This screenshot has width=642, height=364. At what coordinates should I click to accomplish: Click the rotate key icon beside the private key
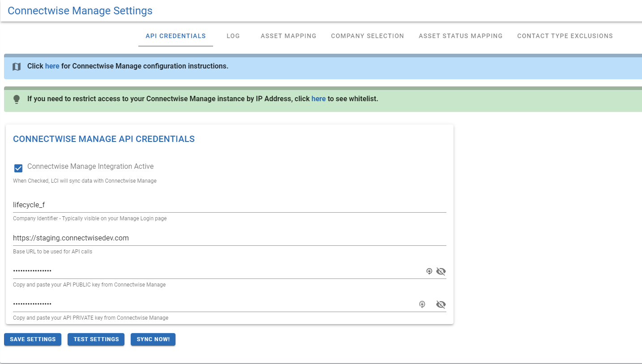pyautogui.click(x=422, y=304)
